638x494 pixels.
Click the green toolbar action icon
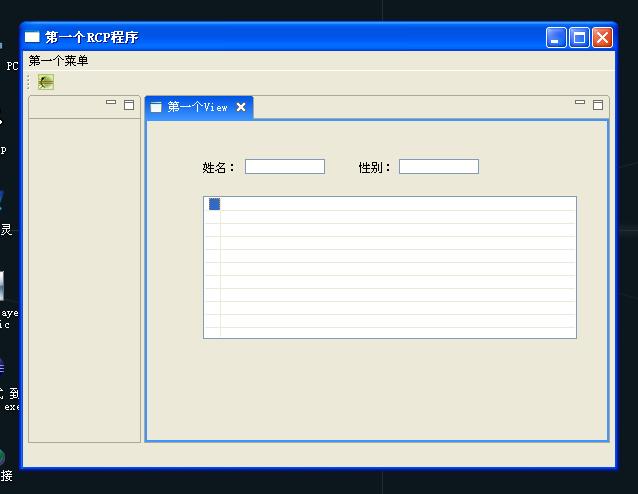pyautogui.click(x=46, y=82)
